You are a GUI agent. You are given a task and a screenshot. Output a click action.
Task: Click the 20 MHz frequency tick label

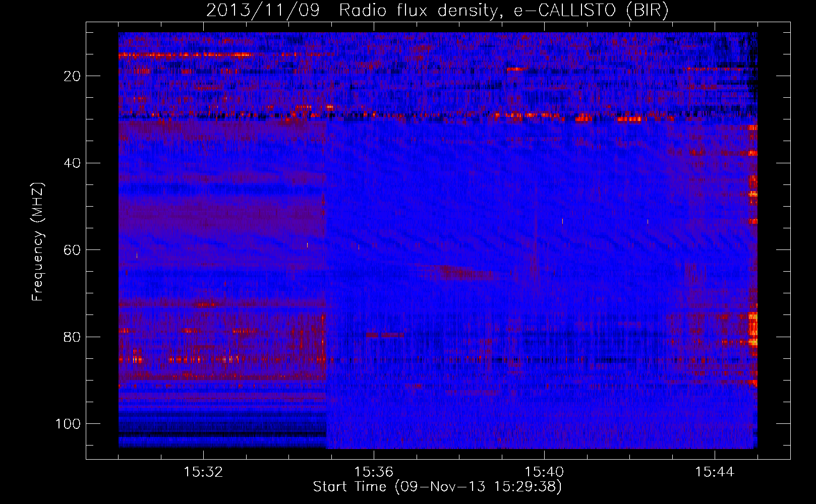(72, 76)
